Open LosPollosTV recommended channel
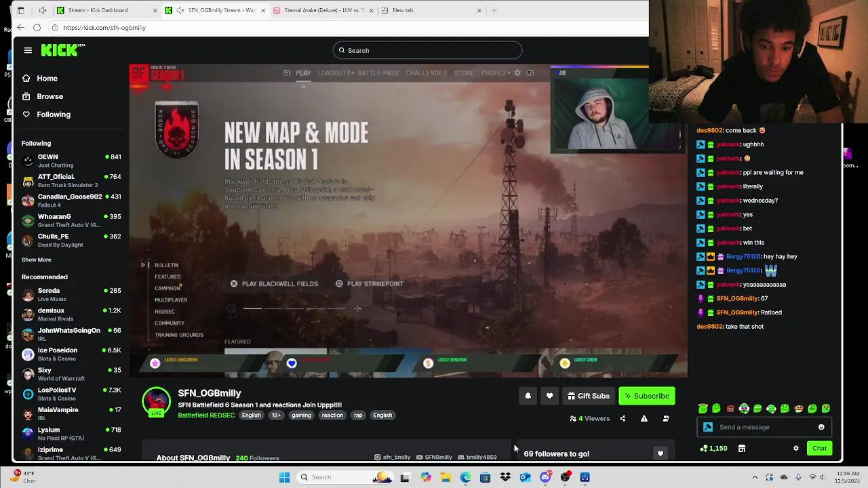868x488 pixels. point(71,394)
